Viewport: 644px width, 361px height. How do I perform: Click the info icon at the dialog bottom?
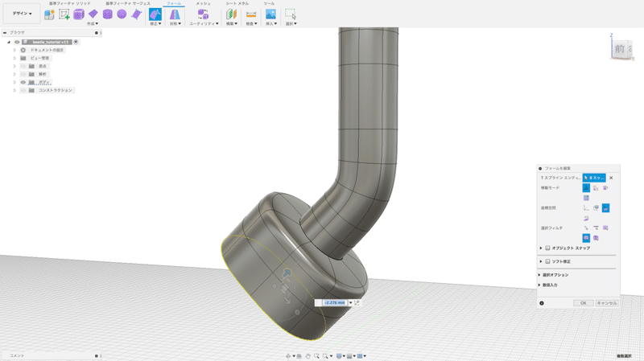pyautogui.click(x=542, y=303)
